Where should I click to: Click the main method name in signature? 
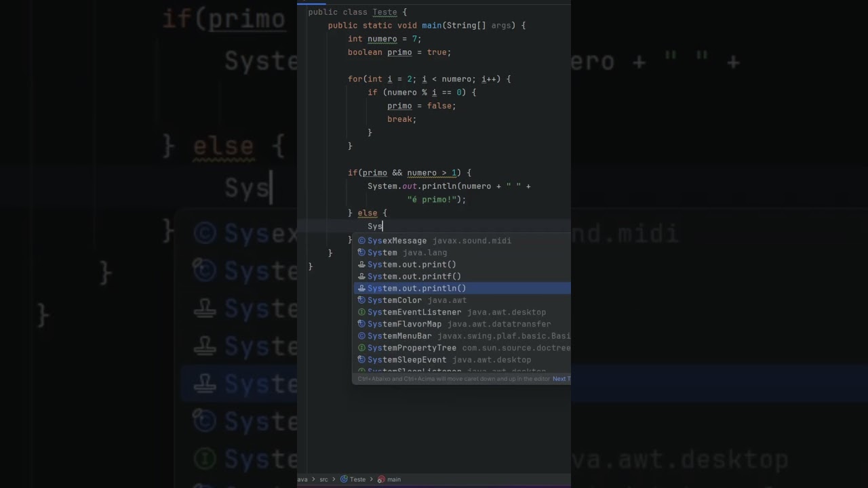(431, 25)
